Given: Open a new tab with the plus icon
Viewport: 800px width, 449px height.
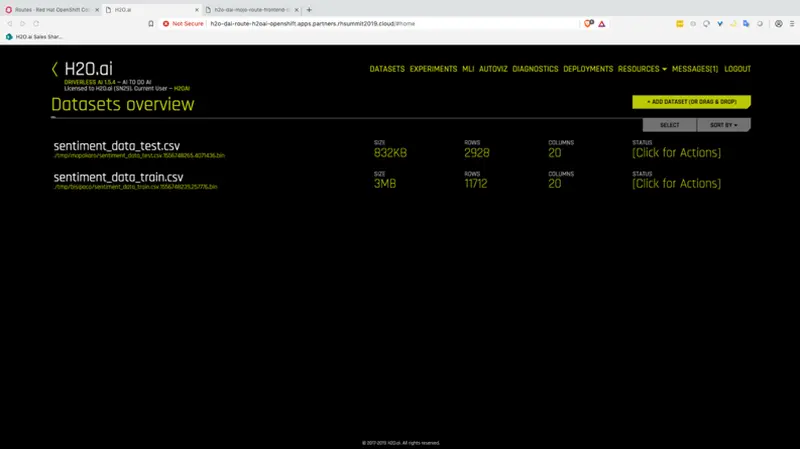Looking at the screenshot, I should (x=309, y=10).
